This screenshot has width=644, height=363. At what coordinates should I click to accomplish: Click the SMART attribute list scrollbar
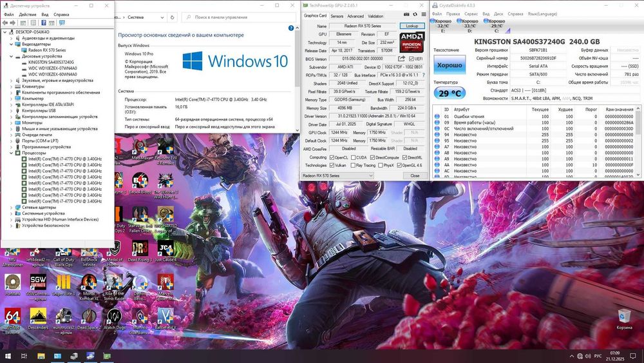click(638, 141)
